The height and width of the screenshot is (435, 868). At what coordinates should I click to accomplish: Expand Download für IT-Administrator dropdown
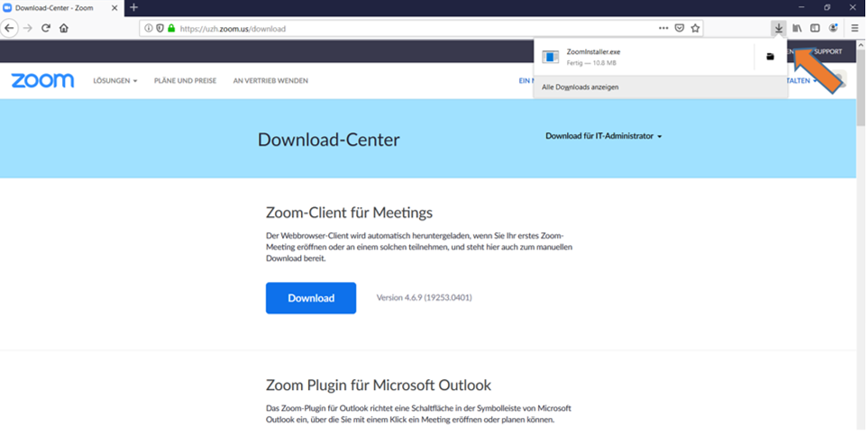click(x=604, y=137)
